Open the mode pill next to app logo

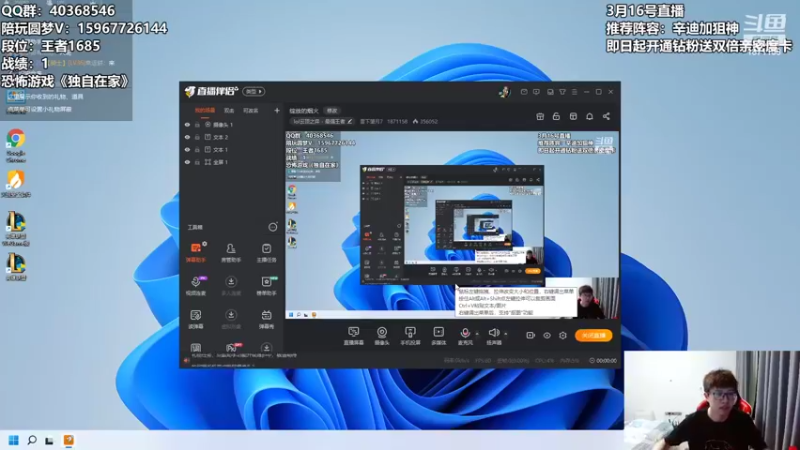pos(254,92)
